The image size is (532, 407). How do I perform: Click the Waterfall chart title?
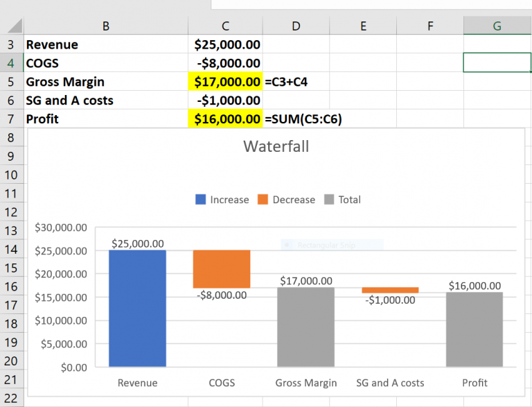click(276, 146)
